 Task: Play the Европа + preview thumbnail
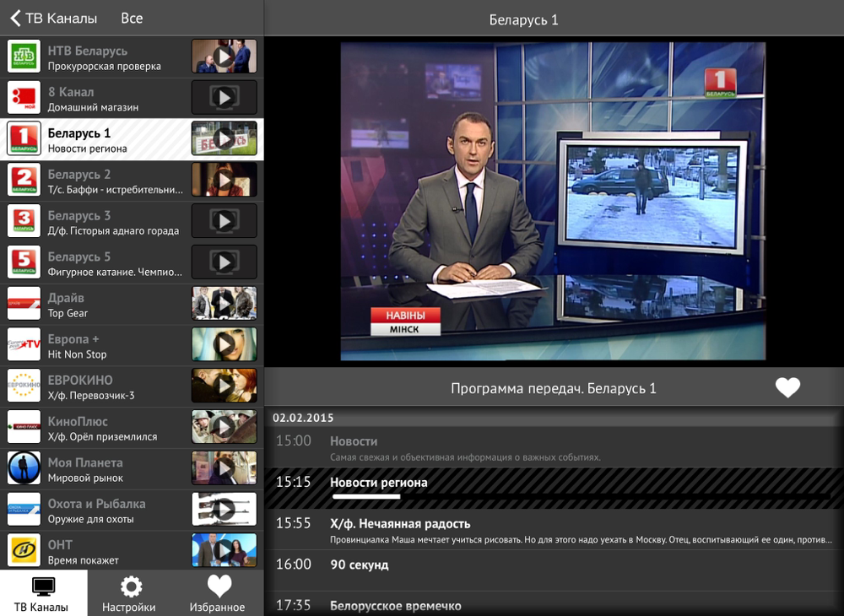pyautogui.click(x=225, y=344)
